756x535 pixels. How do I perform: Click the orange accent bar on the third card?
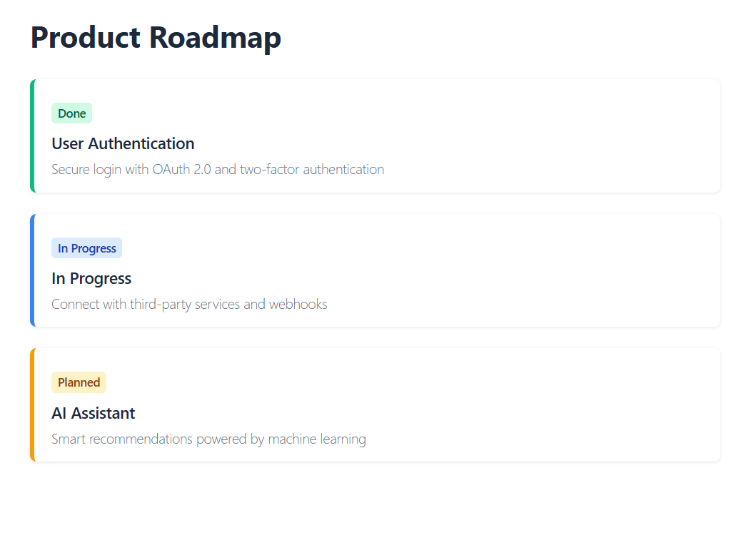[32, 405]
